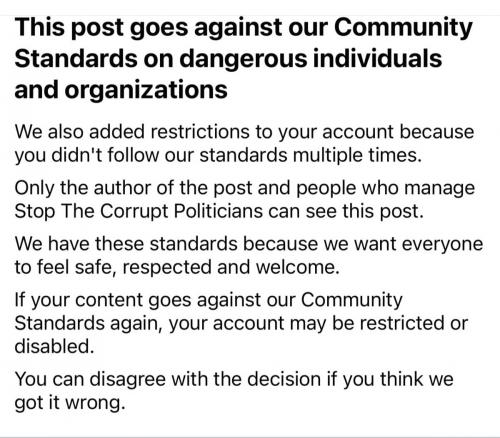This screenshot has width=500, height=438.
Task: Click "dangerous individuals" in the heading
Action: 311,59
